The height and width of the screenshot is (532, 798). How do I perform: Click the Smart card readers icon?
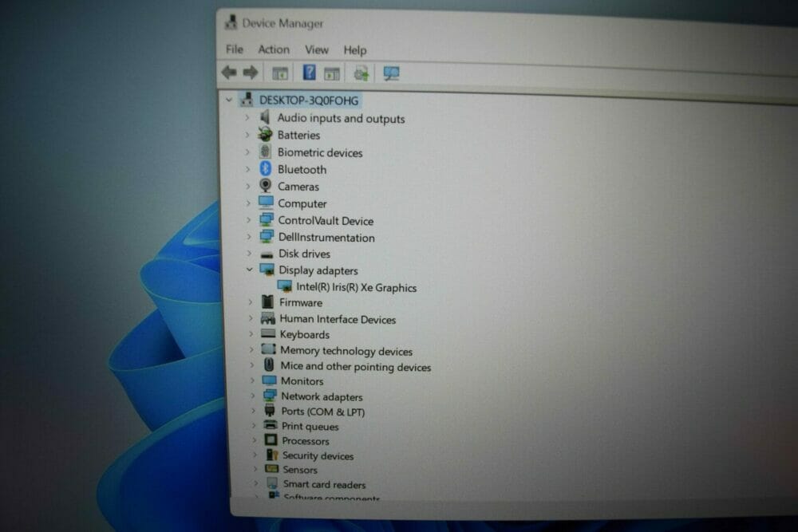[x=272, y=483]
